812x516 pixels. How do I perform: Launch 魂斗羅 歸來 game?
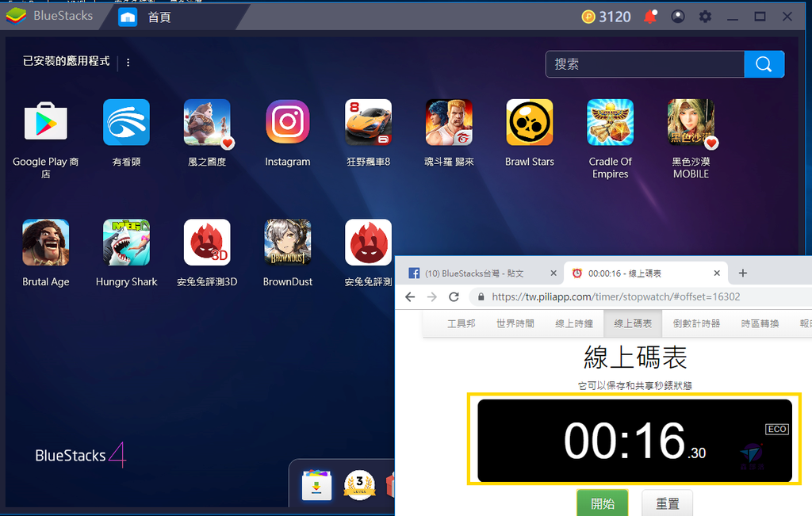[449, 122]
